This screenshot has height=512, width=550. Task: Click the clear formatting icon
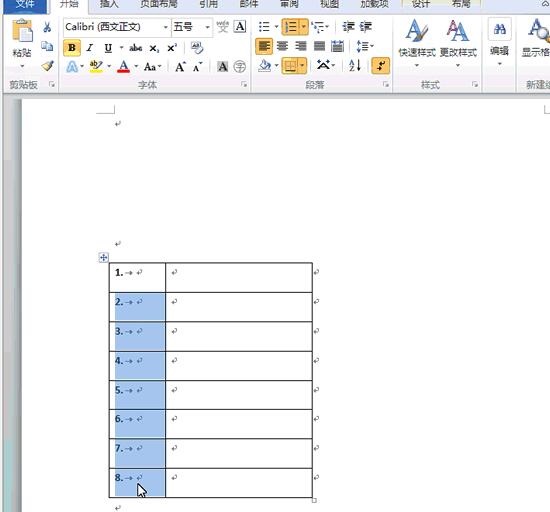point(197,48)
